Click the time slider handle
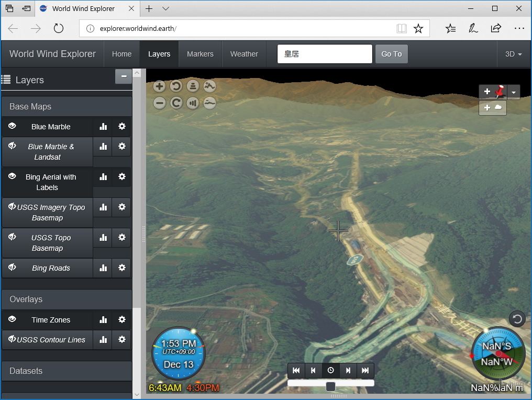Image resolution: width=532 pixels, height=400 pixels. (330, 386)
